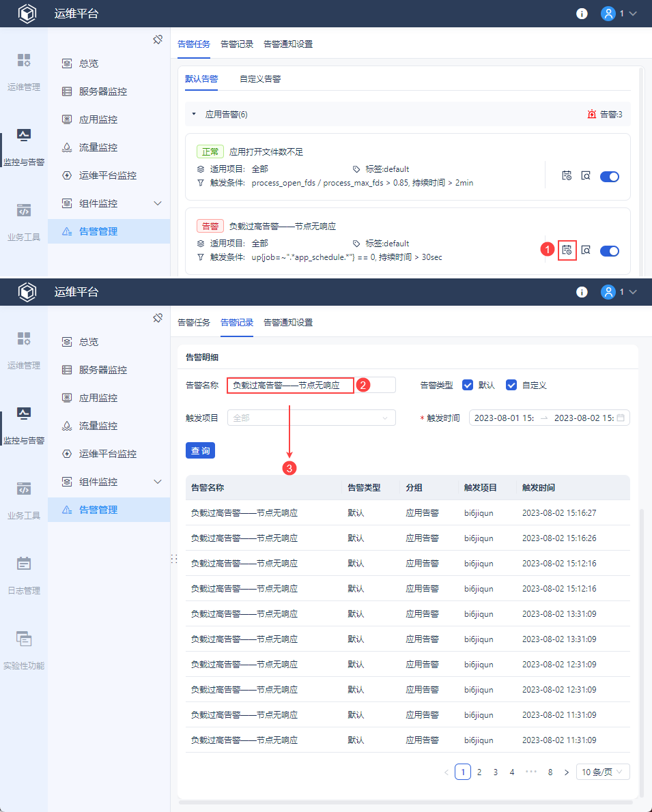Open 应用监控 menu item on 告警任务 page
The image size is (652, 812).
pyautogui.click(x=109, y=119)
